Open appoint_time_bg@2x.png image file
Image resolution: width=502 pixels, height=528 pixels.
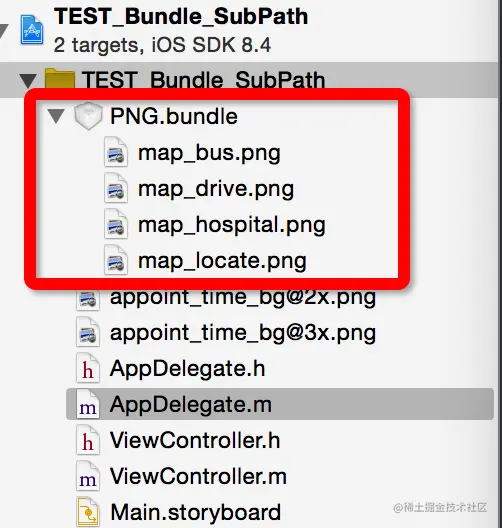(x=243, y=298)
